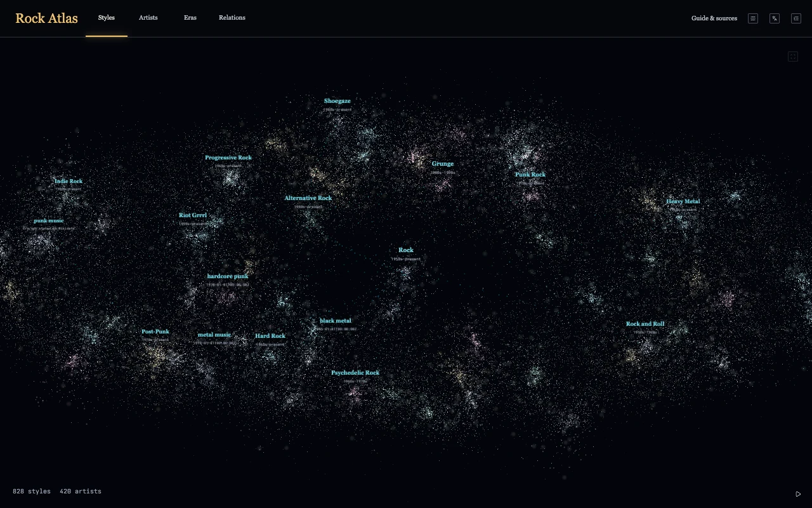This screenshot has width=812, height=508.
Task: Click the 420 artists counter
Action: [x=81, y=491]
